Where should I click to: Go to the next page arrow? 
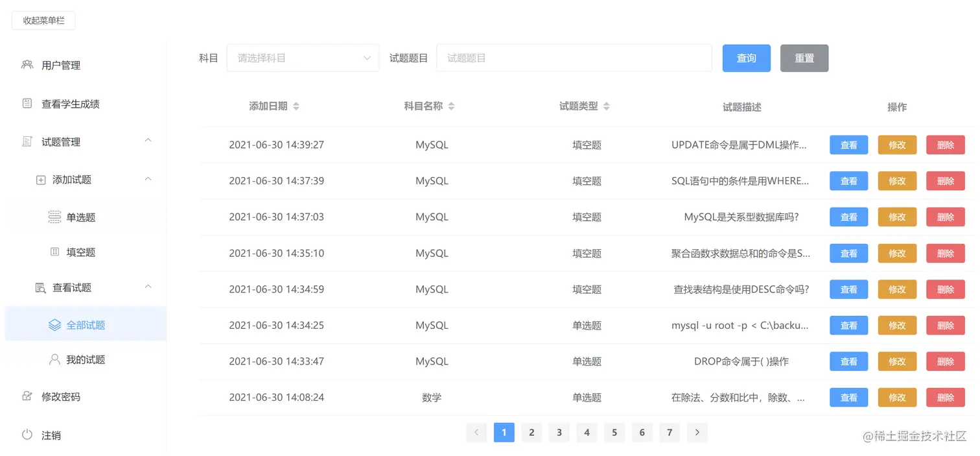pos(697,432)
